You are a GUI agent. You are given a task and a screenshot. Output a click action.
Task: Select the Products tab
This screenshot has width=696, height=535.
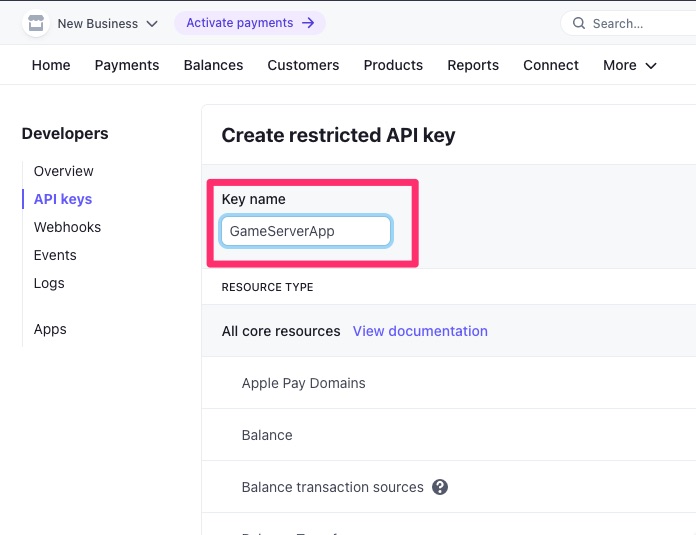pyautogui.click(x=393, y=65)
